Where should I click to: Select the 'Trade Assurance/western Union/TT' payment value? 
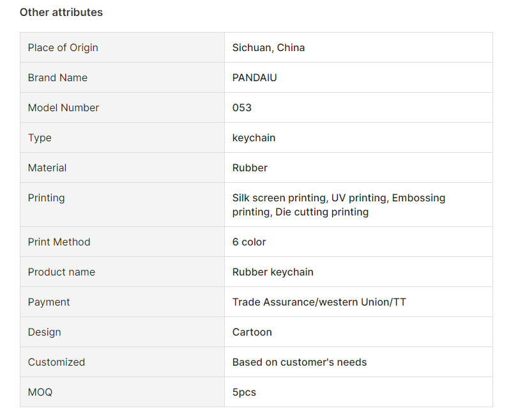tap(319, 302)
